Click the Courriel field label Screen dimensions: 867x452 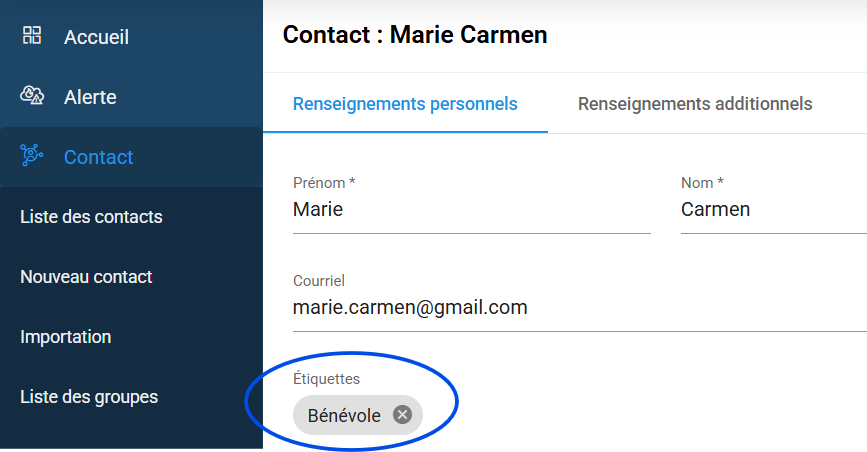click(319, 281)
